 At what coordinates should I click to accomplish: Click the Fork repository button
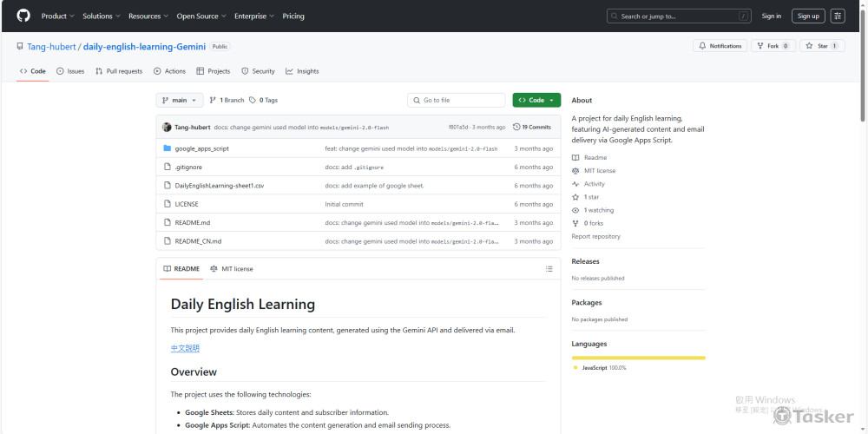[773, 46]
